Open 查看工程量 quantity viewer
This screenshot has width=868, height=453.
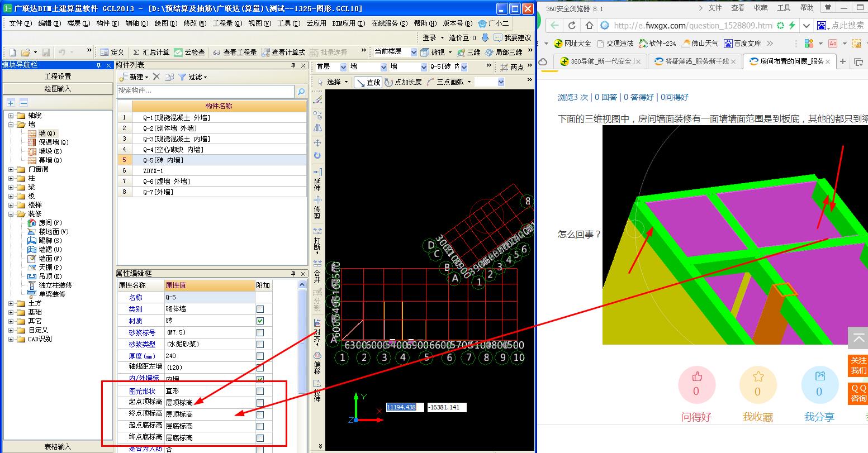tap(235, 52)
